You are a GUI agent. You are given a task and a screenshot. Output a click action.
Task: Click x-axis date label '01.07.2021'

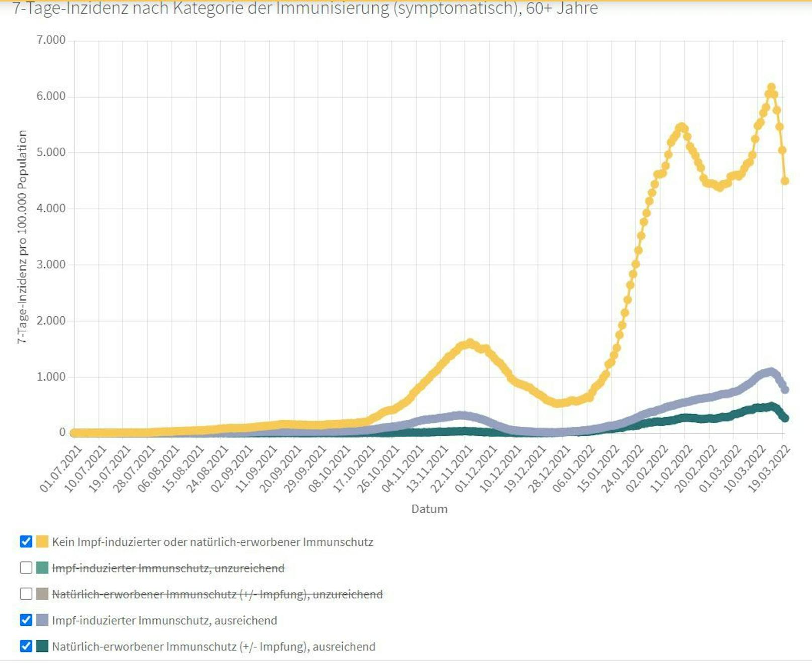[60, 468]
